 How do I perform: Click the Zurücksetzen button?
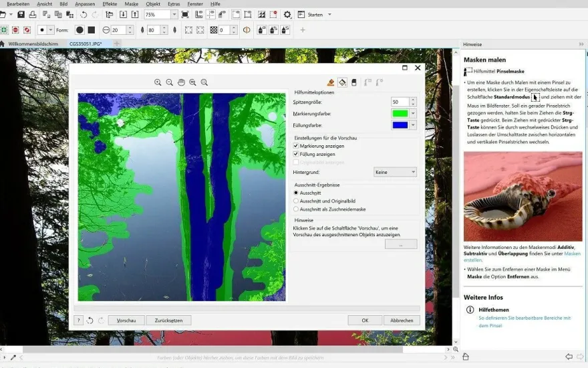(168, 320)
